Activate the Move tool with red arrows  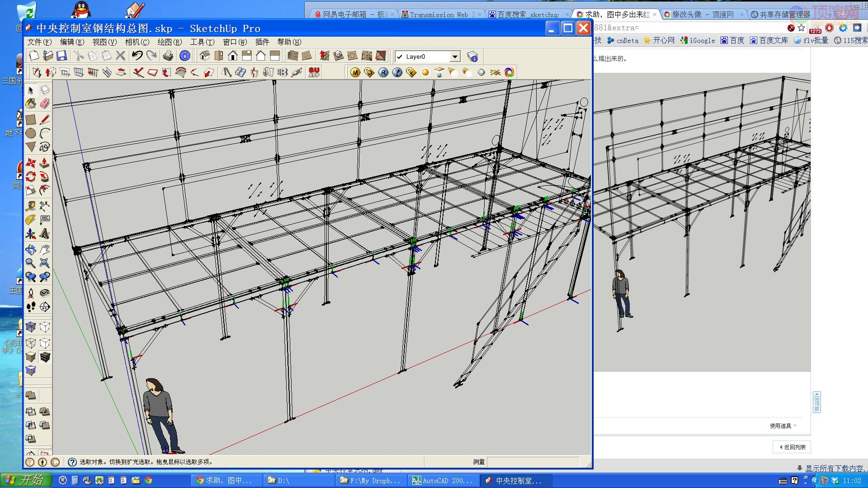31,163
